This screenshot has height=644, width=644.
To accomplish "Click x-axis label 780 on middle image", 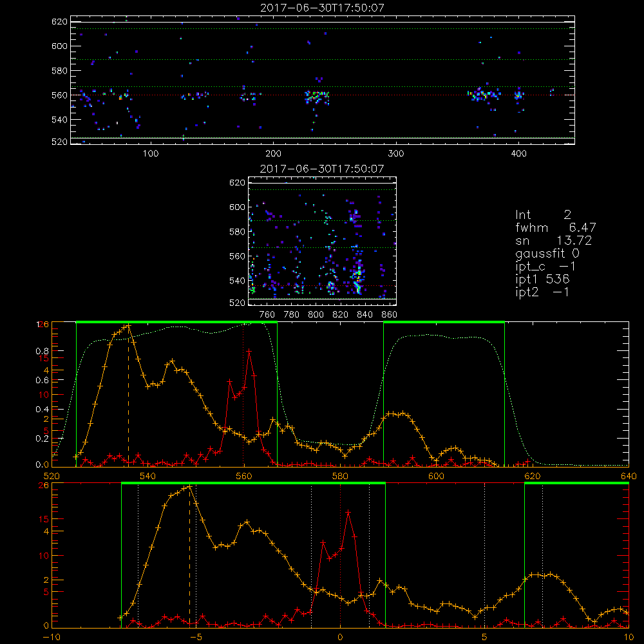I will 292,315.
